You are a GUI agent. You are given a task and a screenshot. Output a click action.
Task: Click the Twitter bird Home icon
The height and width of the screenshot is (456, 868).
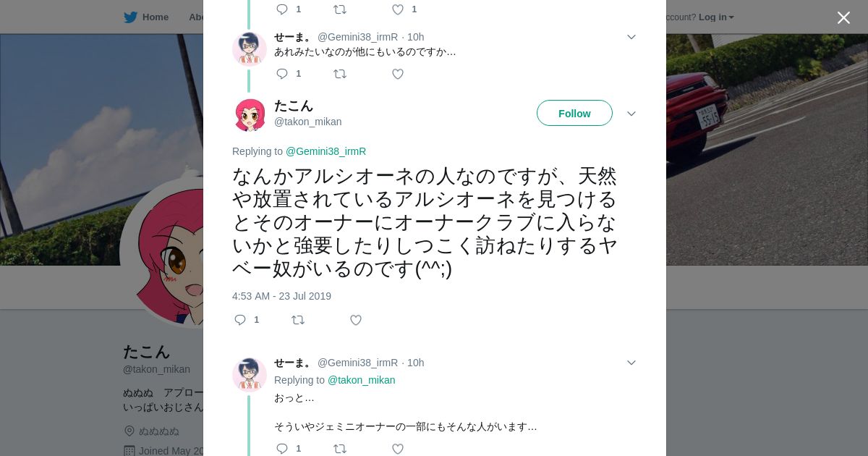tap(130, 17)
